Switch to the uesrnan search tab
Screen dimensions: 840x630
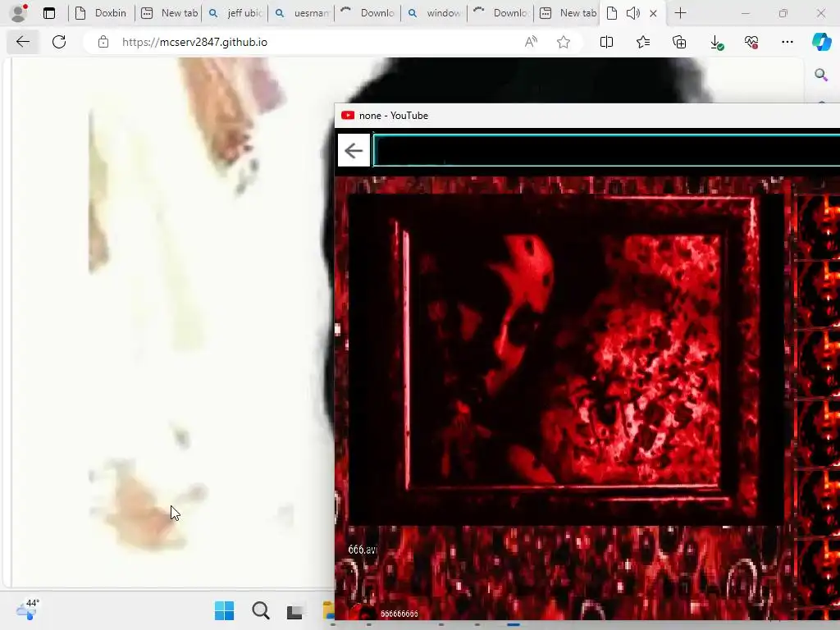point(302,13)
